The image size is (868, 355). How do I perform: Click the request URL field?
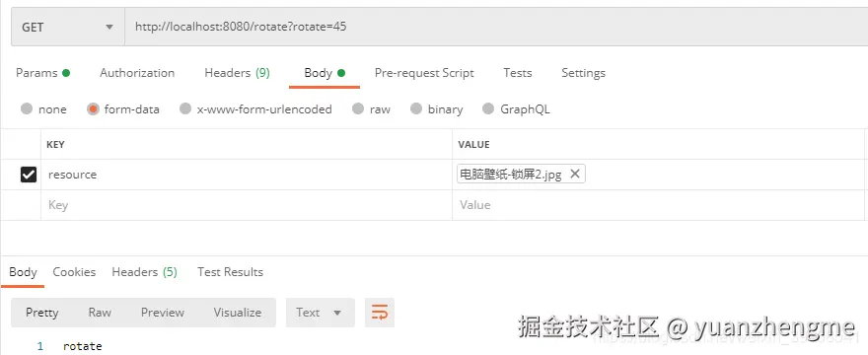coord(496,28)
